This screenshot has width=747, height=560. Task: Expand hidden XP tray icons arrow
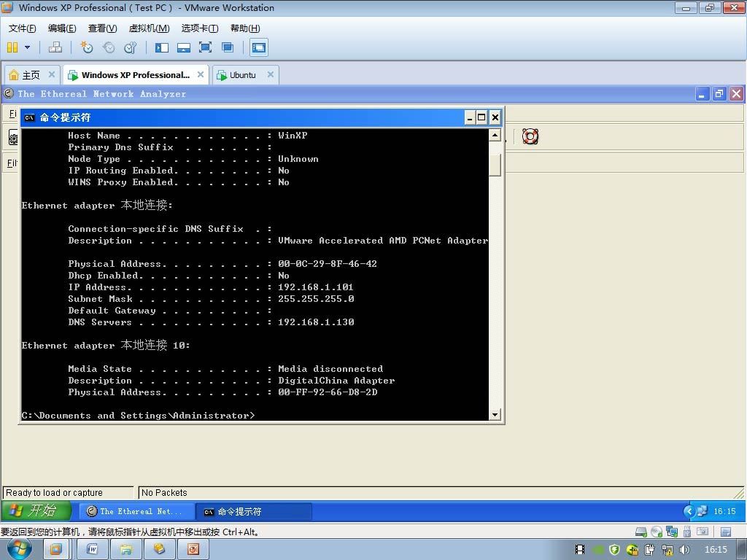[x=689, y=511]
